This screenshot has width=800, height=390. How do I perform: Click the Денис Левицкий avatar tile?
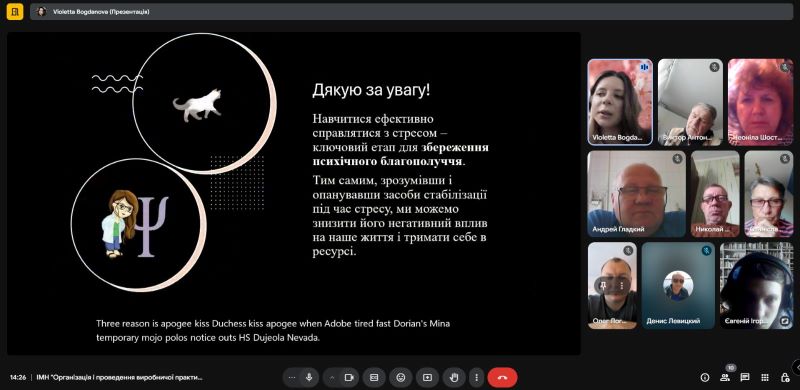[678, 285]
